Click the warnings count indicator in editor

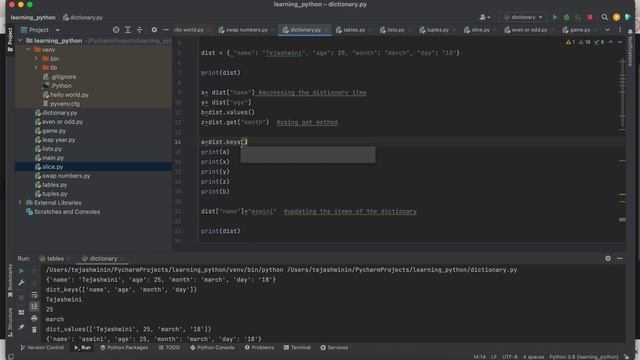pos(570,42)
